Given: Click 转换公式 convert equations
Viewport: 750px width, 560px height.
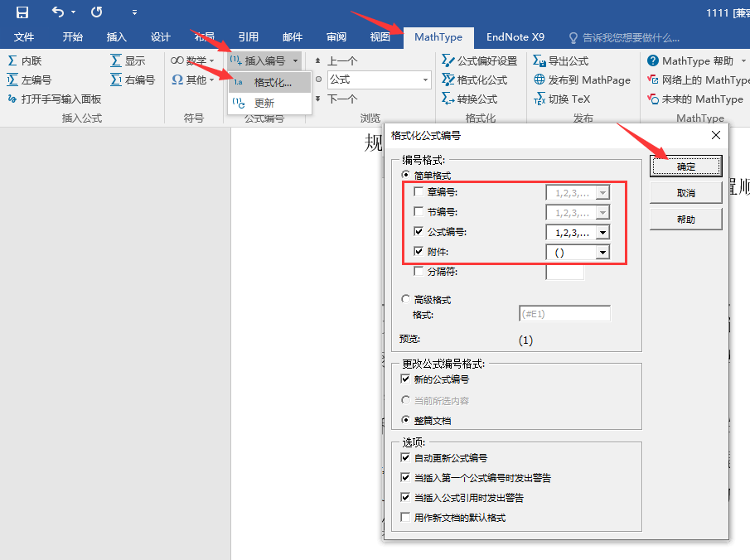Looking at the screenshot, I should point(470,99).
